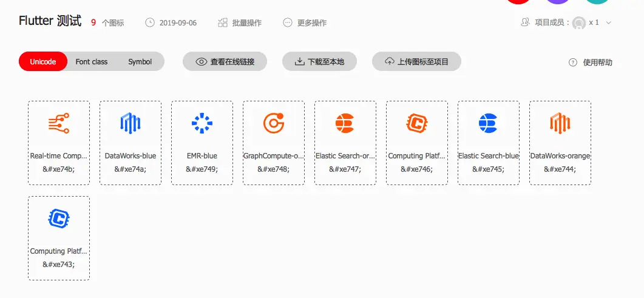This screenshot has height=298, width=644.
Task: Click the Elastic Search orange icon
Action: [x=345, y=123]
